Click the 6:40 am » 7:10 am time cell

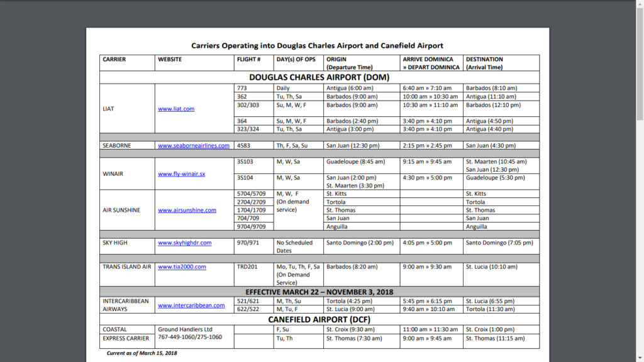[431, 88]
